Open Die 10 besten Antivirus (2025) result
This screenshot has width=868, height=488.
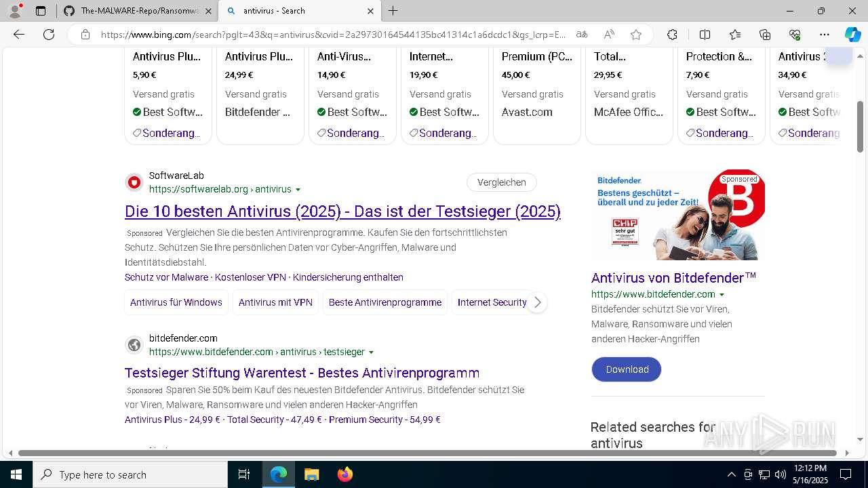342,211
